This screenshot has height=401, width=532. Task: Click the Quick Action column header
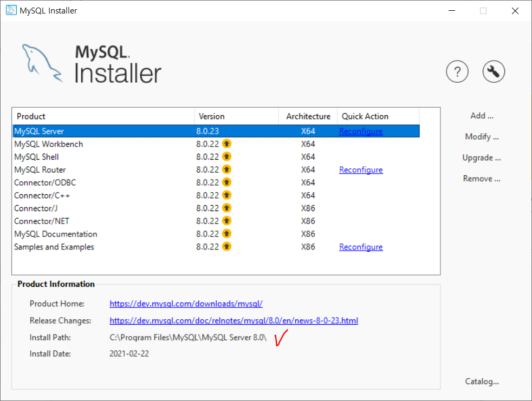378,116
